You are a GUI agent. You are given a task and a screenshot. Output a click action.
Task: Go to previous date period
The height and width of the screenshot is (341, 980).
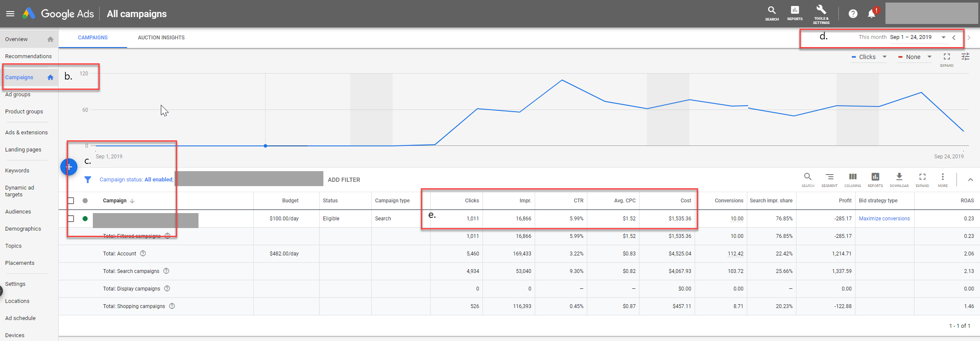(954, 38)
